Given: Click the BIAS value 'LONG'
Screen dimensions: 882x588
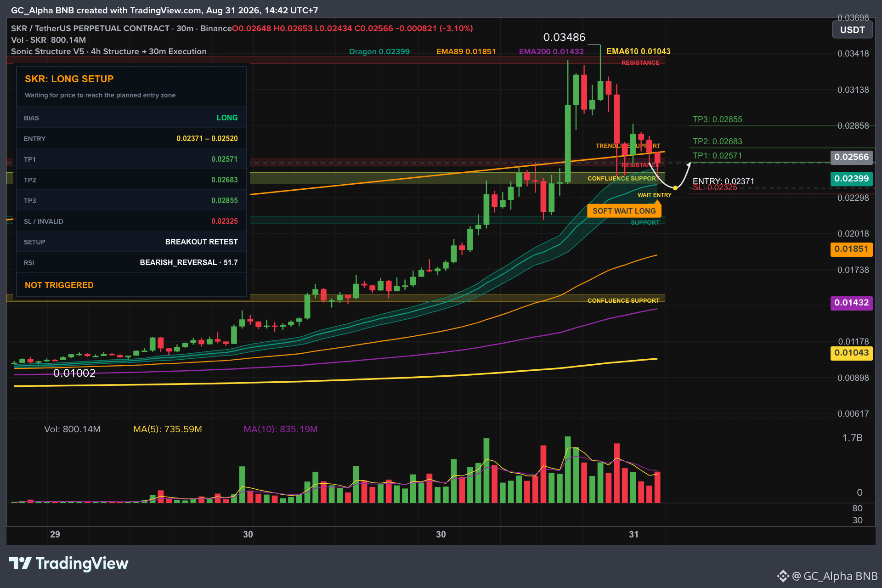Looking at the screenshot, I should (x=227, y=118).
